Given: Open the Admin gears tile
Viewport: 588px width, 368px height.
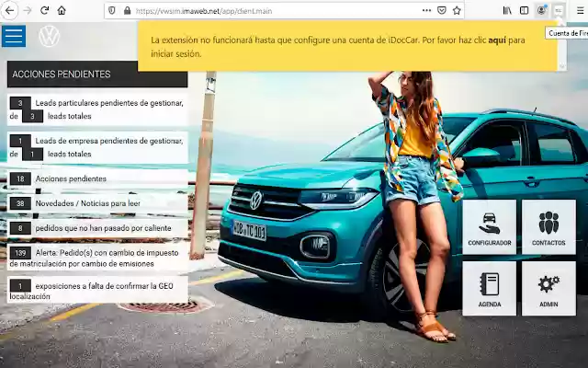Looking at the screenshot, I should click(548, 288).
